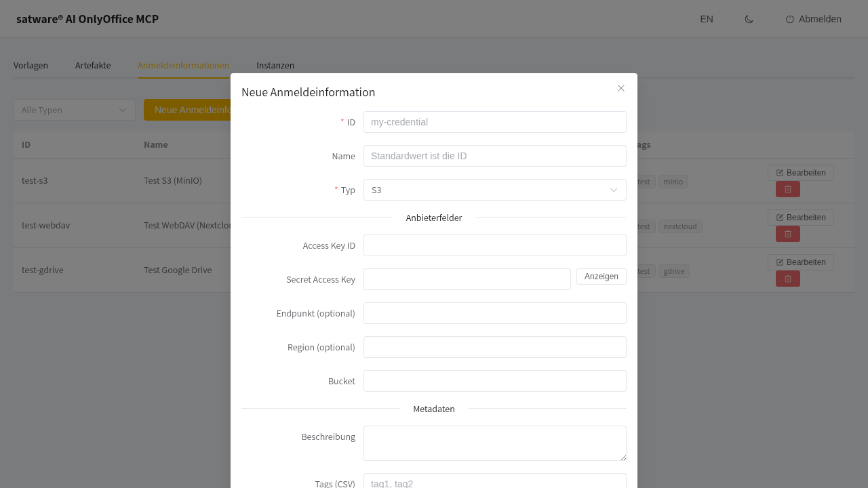This screenshot has height=488, width=868.
Task: Click the Test Google Drive name cell
Action: coord(178,270)
